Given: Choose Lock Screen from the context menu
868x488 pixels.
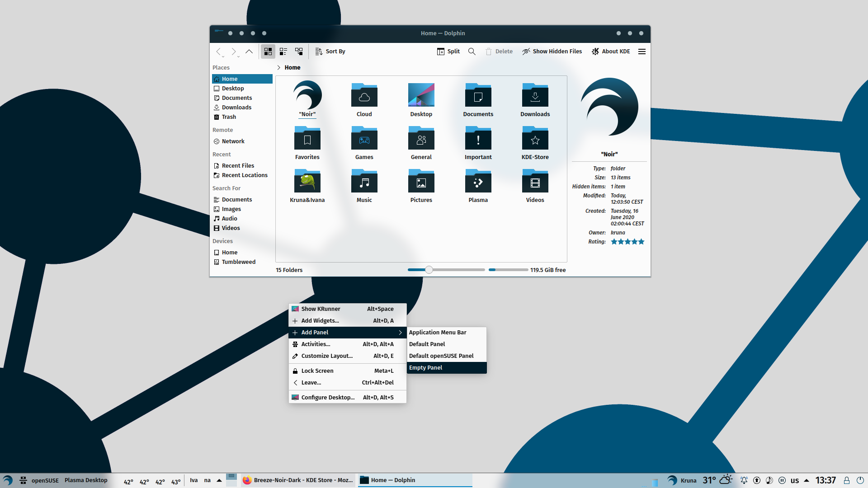Looking at the screenshot, I should point(348,371).
